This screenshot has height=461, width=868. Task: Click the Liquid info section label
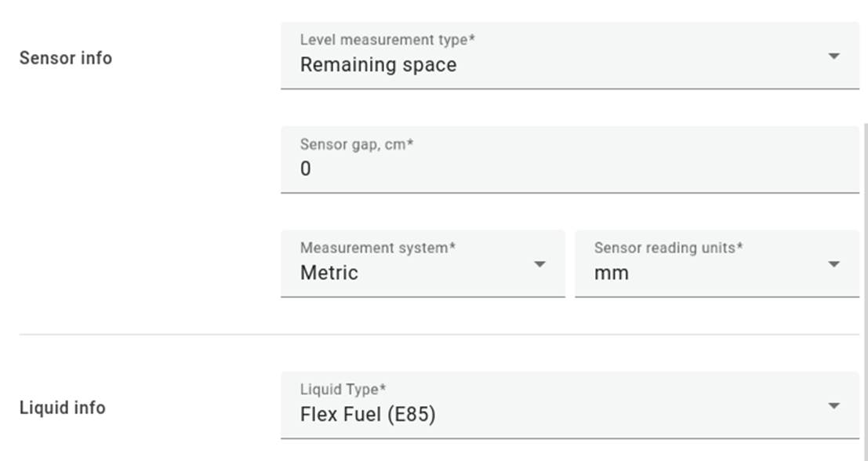pyautogui.click(x=62, y=408)
